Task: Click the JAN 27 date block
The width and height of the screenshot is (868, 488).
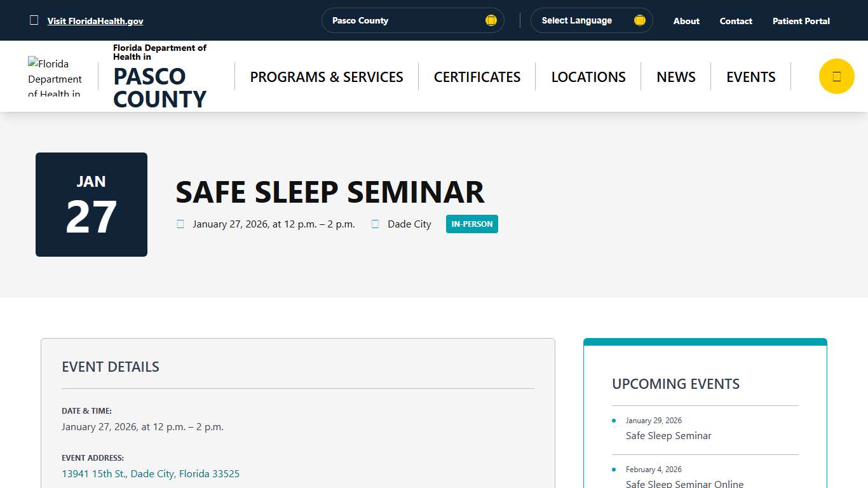Action: 91,204
